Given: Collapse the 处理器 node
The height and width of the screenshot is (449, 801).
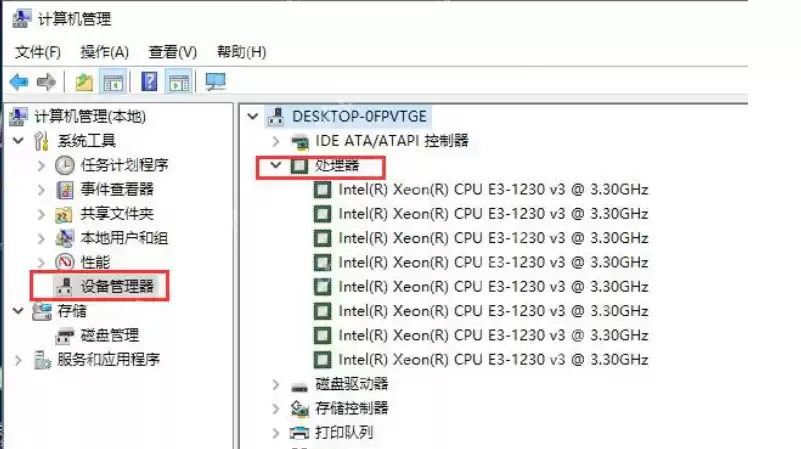Looking at the screenshot, I should [x=276, y=166].
